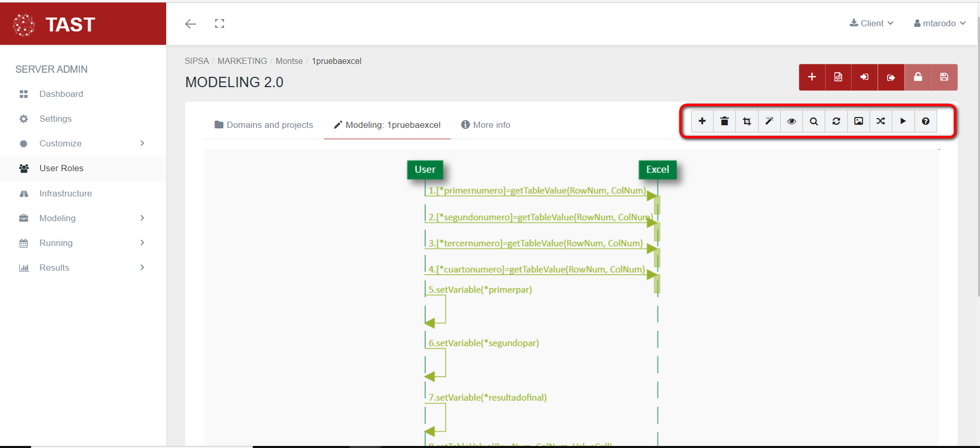Click the red code file icon button
980x448 pixels.
coord(838,77)
